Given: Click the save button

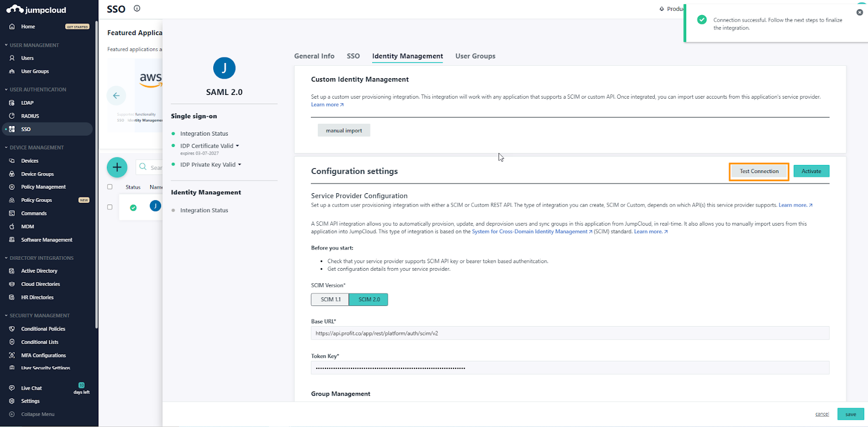Looking at the screenshot, I should click(851, 414).
